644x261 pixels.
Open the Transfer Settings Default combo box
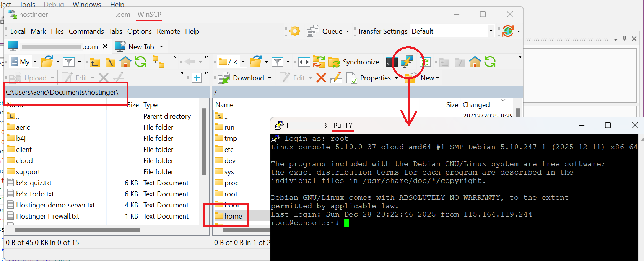(x=452, y=31)
